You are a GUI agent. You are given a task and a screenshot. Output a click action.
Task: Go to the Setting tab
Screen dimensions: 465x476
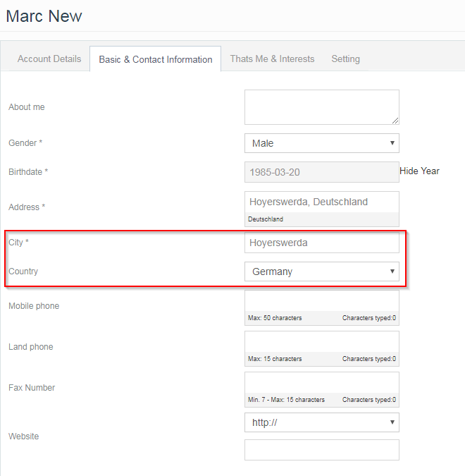coord(345,59)
